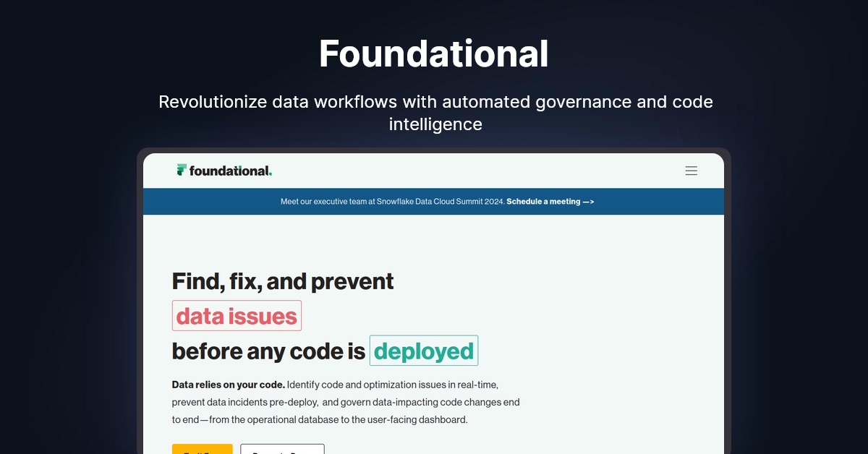Follow the 'Schedule a meeting' link
868x454 pixels.
tap(550, 202)
